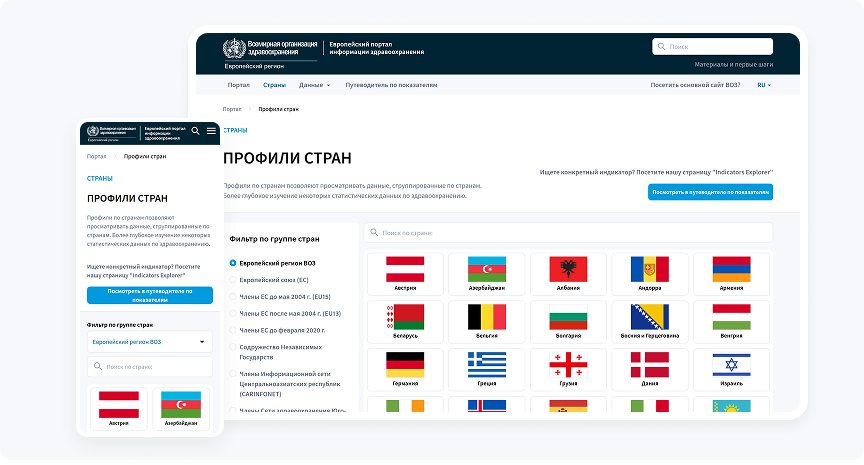Image resolution: width=864 pixels, height=465 pixels.
Task: Open Bosnia and Herzegovina flag tile
Action: click(x=650, y=321)
